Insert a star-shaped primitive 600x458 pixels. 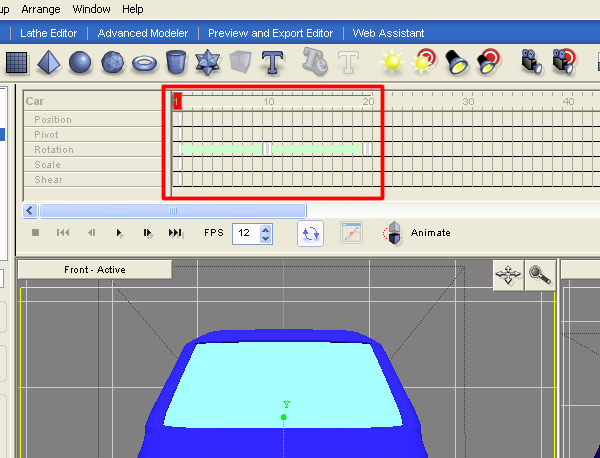208,62
